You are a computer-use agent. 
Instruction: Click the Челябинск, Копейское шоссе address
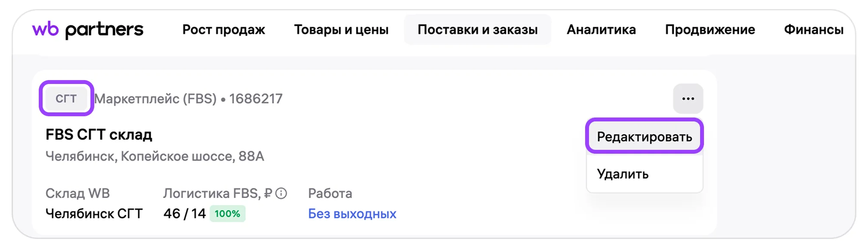155,156
